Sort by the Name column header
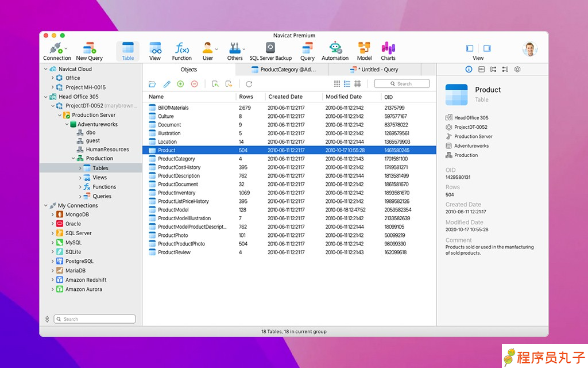The height and width of the screenshot is (368, 588). [156, 97]
